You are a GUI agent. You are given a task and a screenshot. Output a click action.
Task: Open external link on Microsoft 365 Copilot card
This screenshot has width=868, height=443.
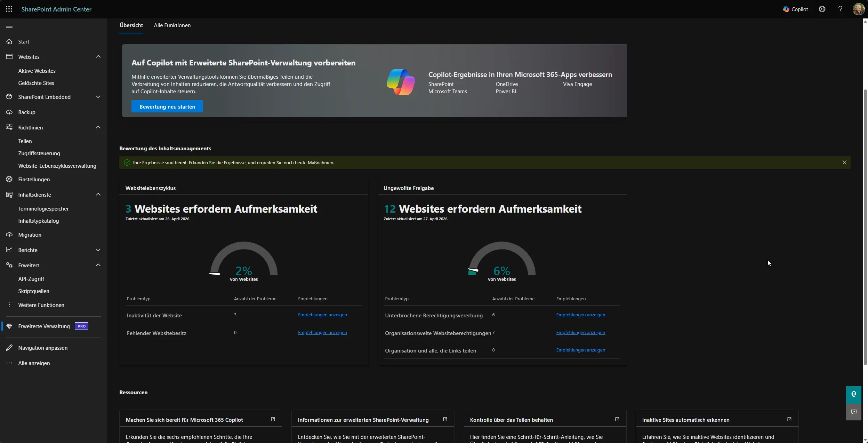pos(273,419)
